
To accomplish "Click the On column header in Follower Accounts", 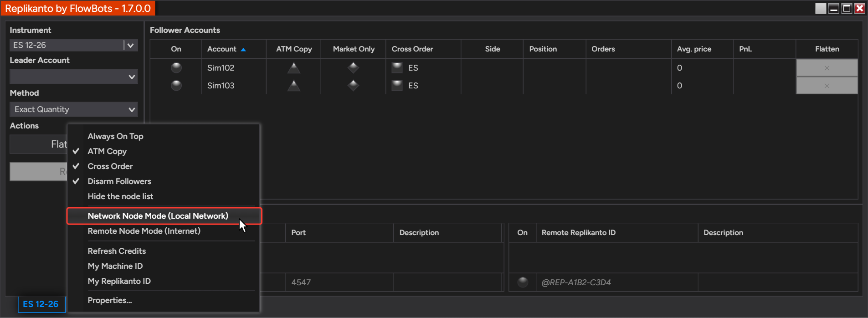I will click(x=176, y=49).
